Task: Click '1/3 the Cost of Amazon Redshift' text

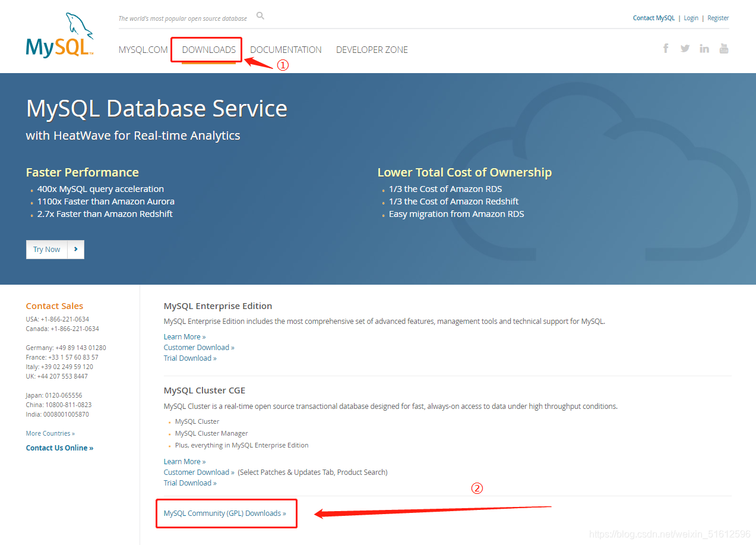Action: (x=454, y=201)
